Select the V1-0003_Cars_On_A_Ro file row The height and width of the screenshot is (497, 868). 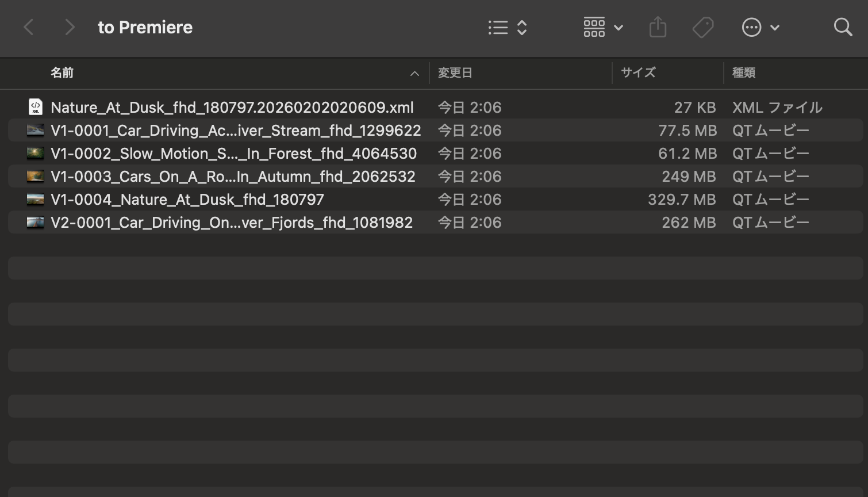(x=233, y=177)
